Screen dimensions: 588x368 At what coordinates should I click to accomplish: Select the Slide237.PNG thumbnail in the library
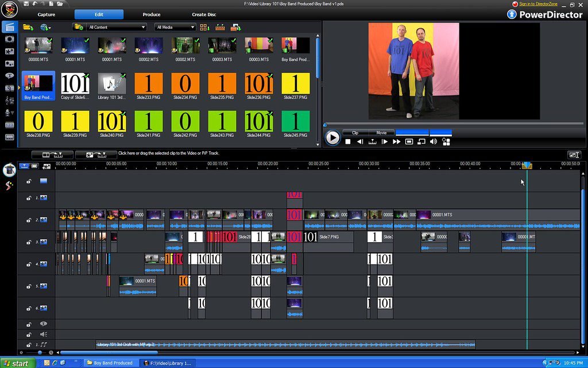pos(295,83)
